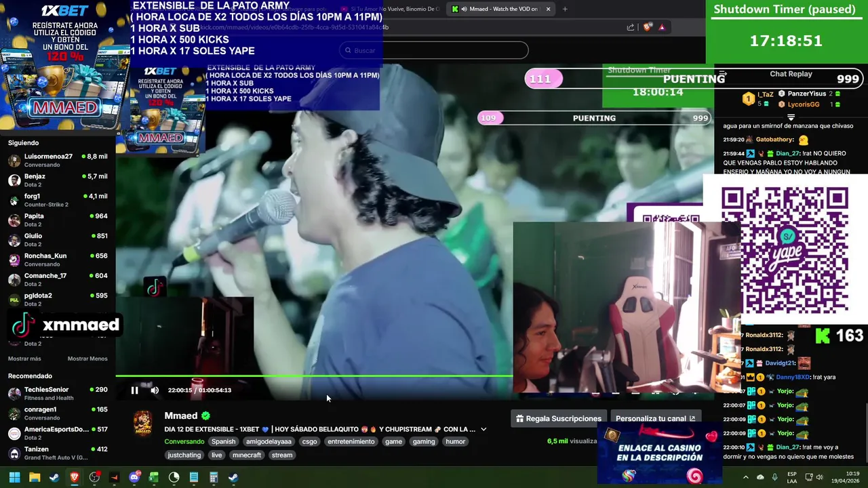The image size is (868, 488).
Task: Select the csgo tag
Action: (309, 441)
